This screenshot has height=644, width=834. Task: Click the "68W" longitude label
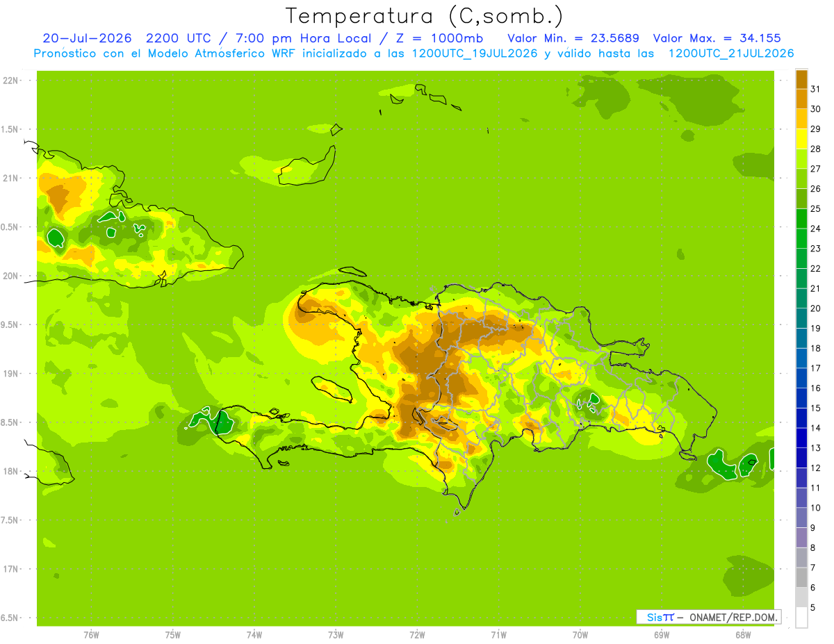(x=743, y=635)
